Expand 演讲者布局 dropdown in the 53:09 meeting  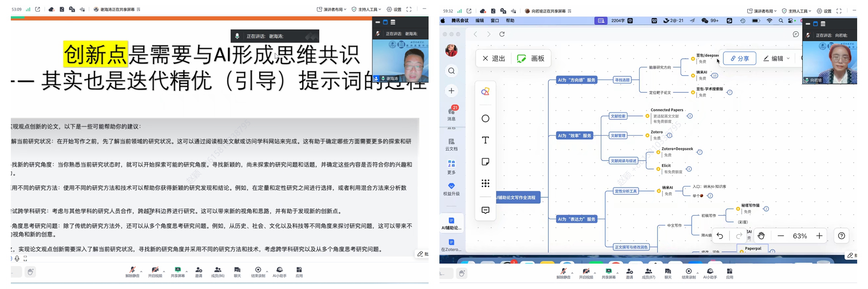(x=332, y=9)
